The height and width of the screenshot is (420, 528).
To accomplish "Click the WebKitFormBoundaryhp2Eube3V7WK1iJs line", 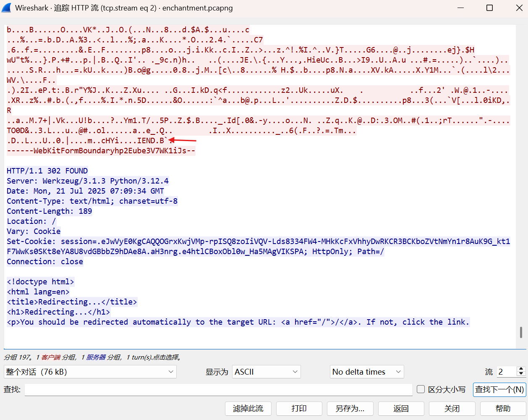I will click(x=101, y=151).
